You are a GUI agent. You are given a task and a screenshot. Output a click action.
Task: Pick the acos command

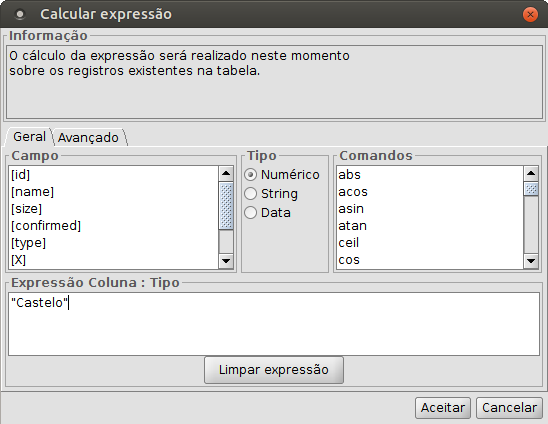(430, 192)
